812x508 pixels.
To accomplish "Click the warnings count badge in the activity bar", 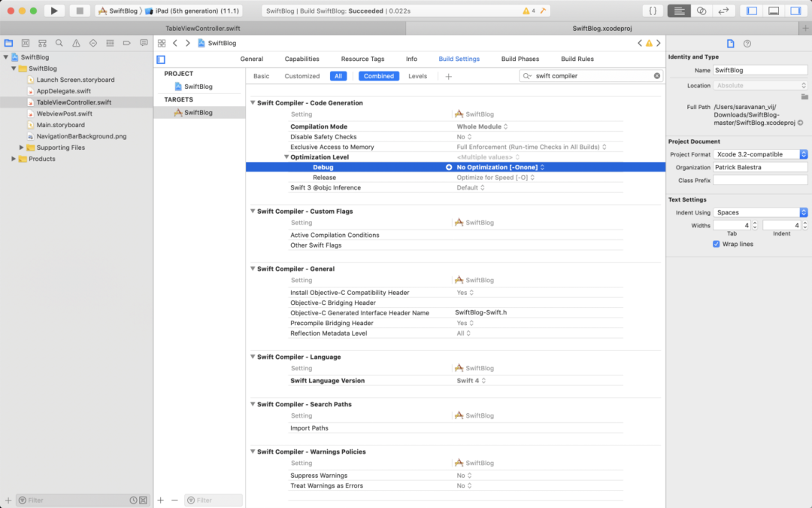I will 529,11.
